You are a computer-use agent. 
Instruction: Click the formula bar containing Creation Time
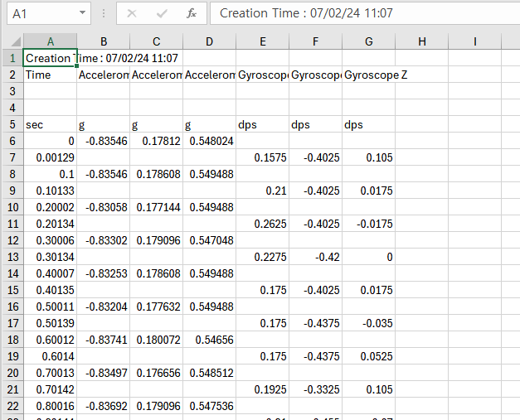point(365,13)
